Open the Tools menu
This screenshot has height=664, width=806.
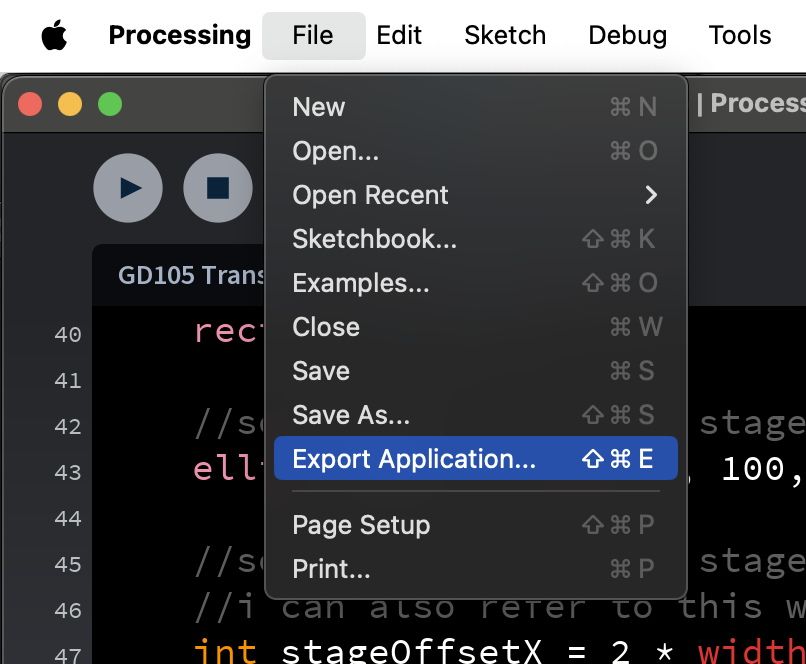[740, 35]
